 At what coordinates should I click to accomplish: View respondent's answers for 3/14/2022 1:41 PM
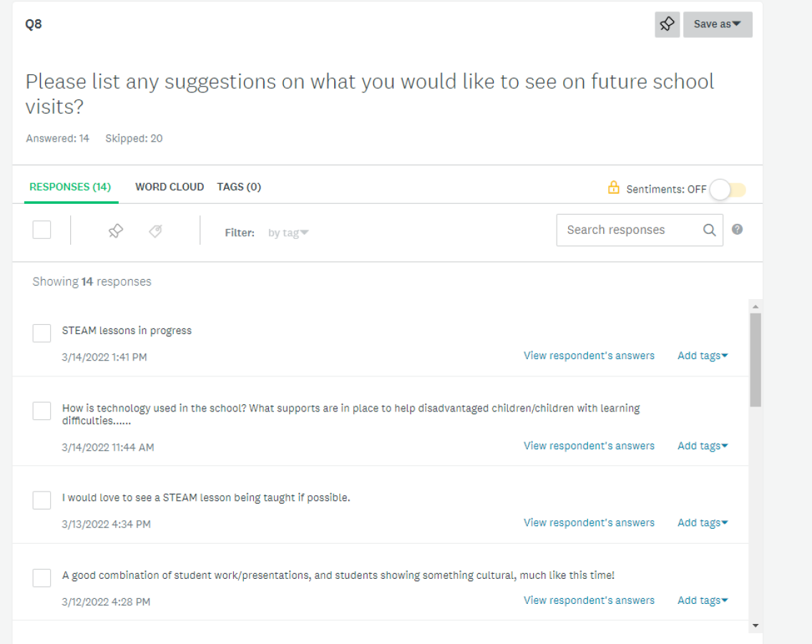tap(589, 356)
